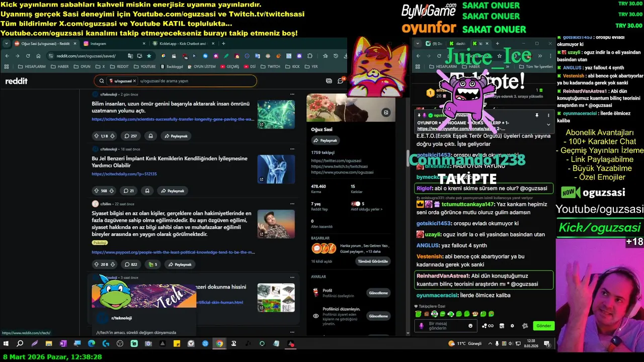Collapse the pinned message chevron in Kick chat
Screen dimensions: 644x362
(548, 124)
